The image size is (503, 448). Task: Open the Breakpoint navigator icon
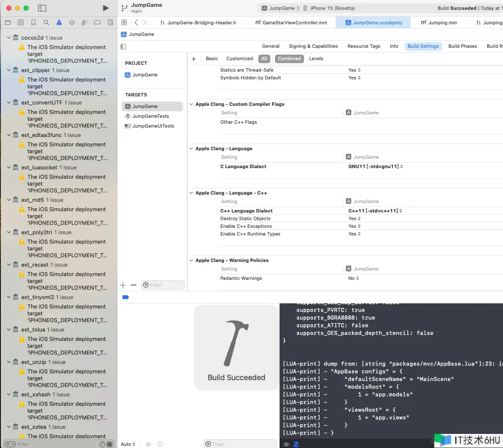pos(97,23)
